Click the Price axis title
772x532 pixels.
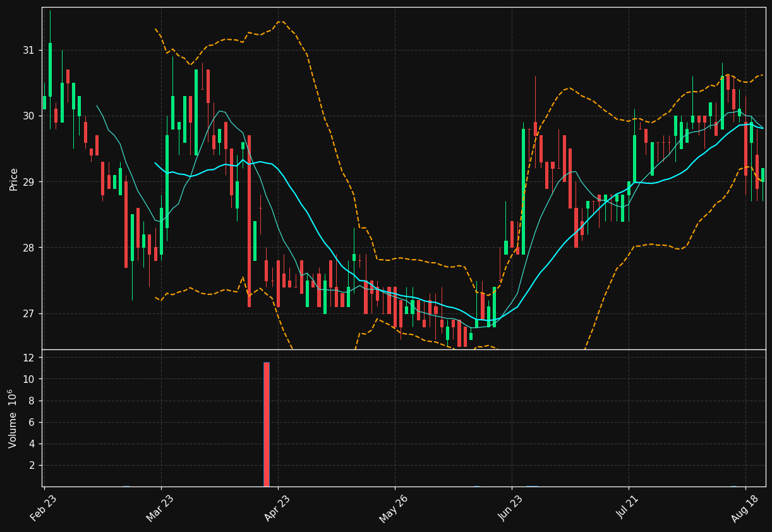coord(14,179)
